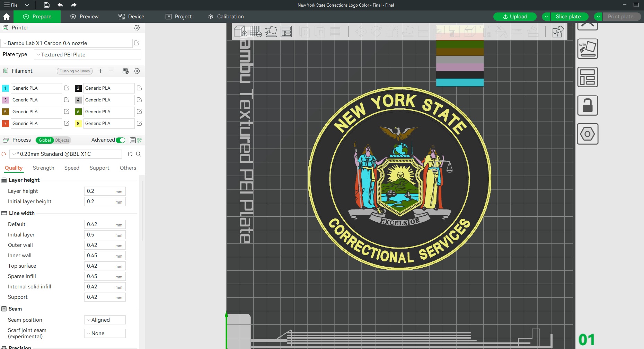Click the Flushing volumes button

point(74,71)
